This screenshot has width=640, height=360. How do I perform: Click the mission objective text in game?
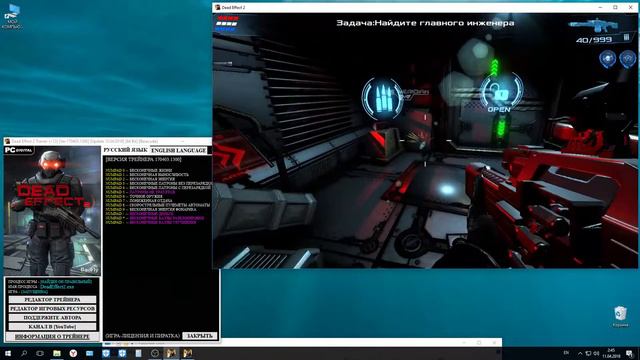pos(425,23)
